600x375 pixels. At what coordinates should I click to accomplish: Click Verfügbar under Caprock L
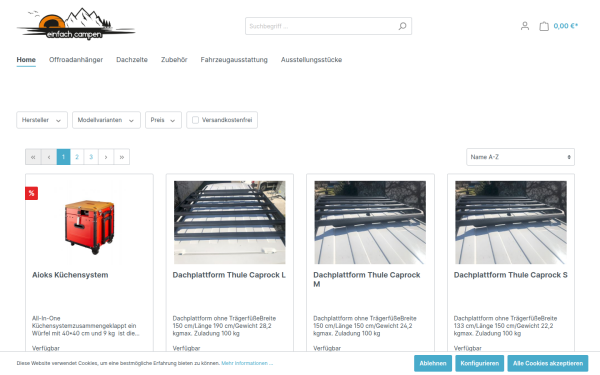pyautogui.click(x=186, y=348)
